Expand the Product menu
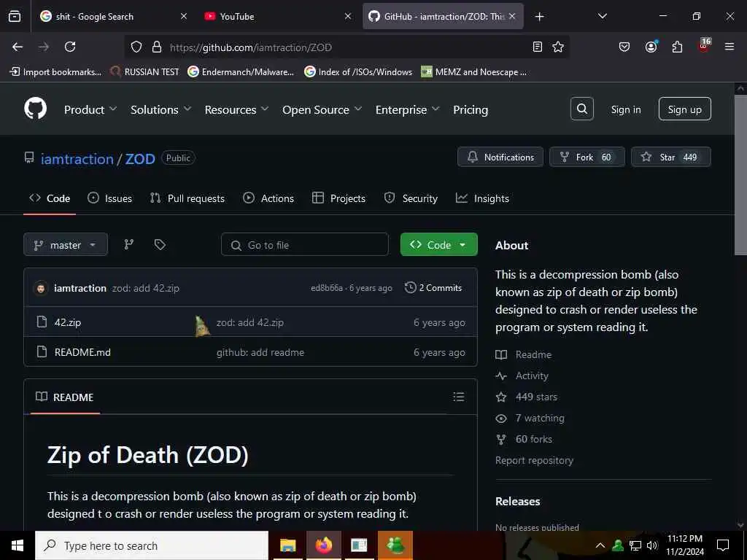 pos(90,109)
